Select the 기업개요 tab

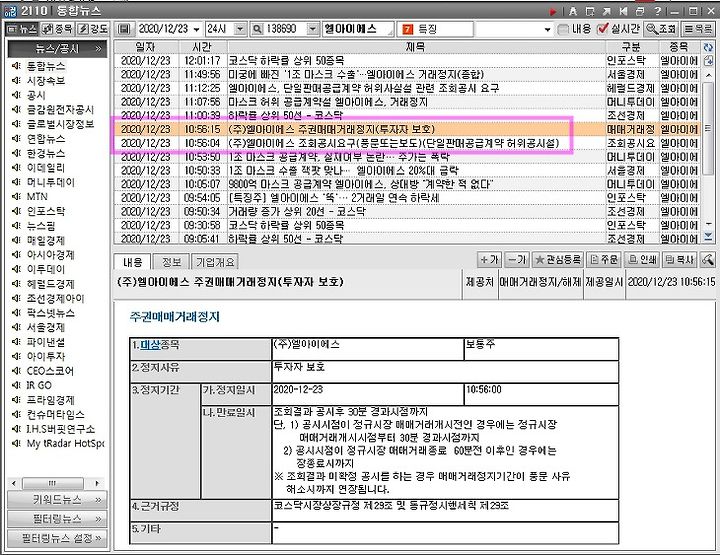(x=215, y=262)
